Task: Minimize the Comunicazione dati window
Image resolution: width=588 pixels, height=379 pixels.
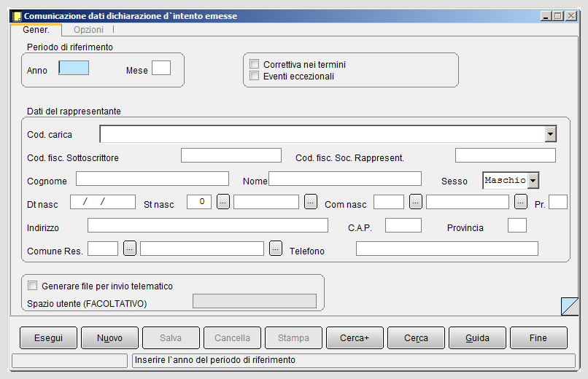Action: [x=546, y=16]
